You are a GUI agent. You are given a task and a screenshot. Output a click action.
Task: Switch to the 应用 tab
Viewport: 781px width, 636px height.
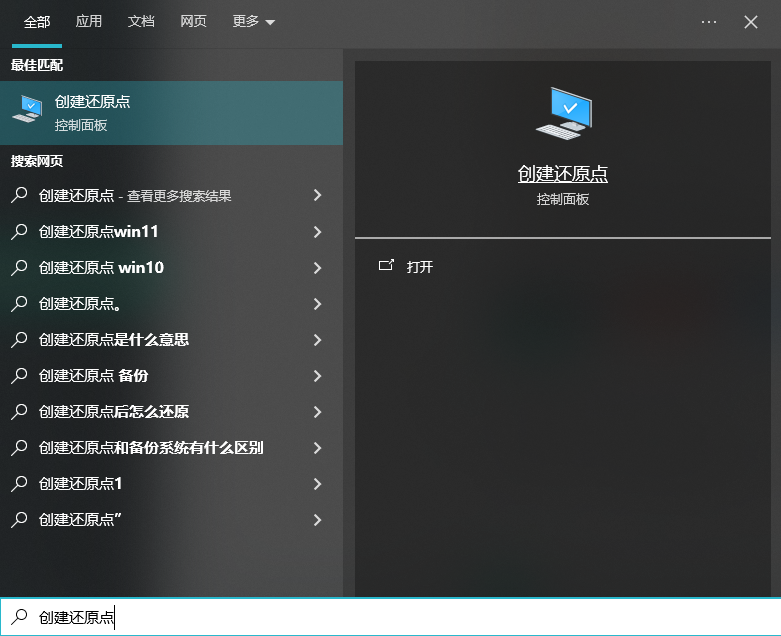click(x=89, y=22)
